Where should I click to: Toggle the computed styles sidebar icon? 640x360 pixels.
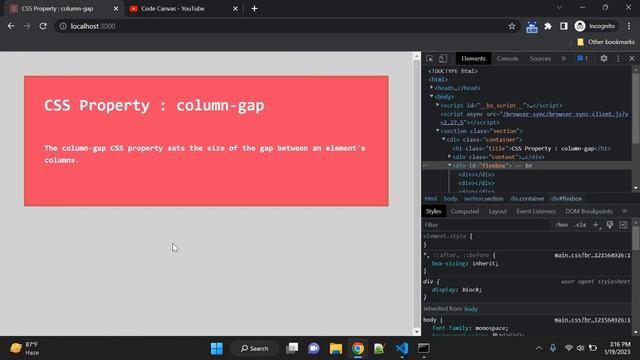[x=623, y=225]
